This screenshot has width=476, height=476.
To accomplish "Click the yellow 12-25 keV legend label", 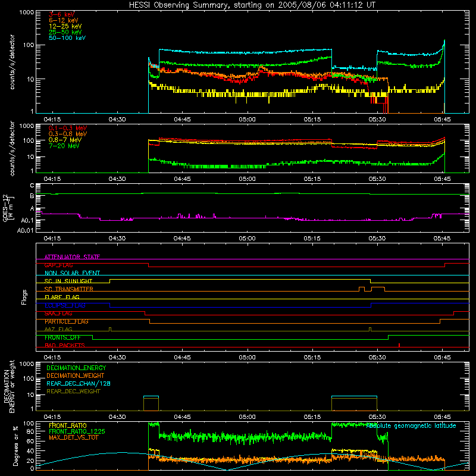I will click(65, 26).
